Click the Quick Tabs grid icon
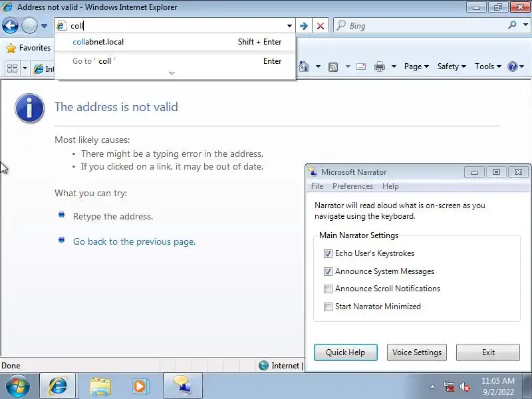This screenshot has height=399, width=532. 13,68
